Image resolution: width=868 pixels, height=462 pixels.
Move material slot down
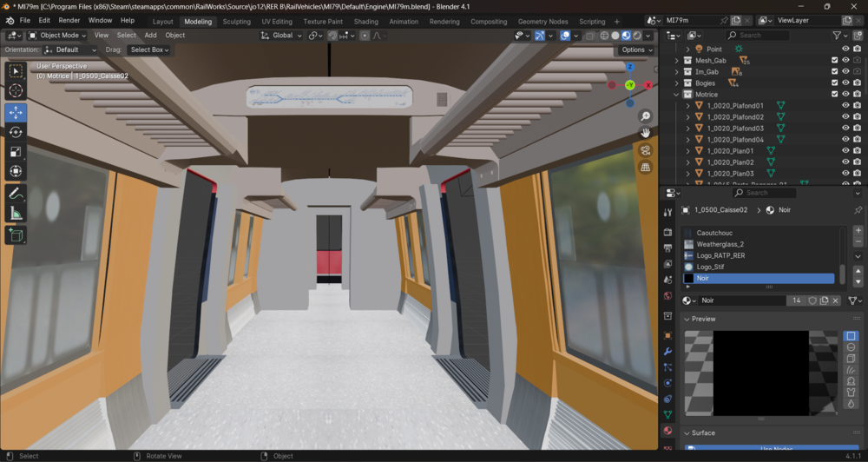click(858, 282)
